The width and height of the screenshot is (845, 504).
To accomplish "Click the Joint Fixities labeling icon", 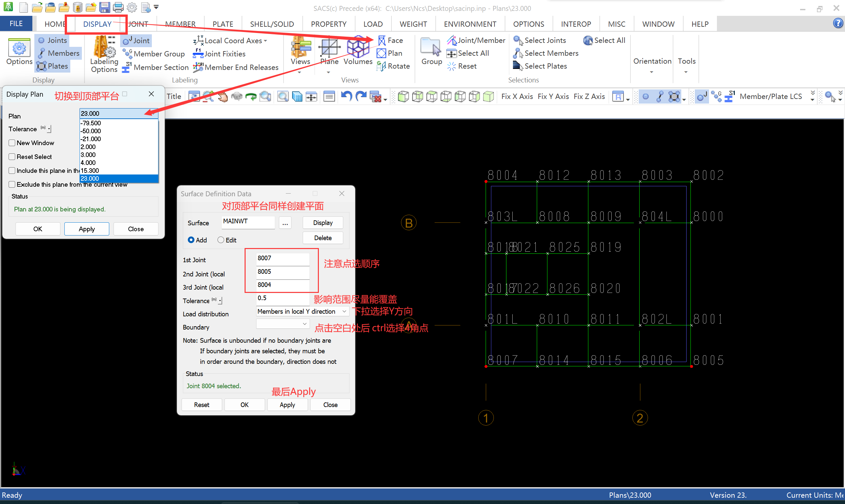I will click(x=198, y=54).
